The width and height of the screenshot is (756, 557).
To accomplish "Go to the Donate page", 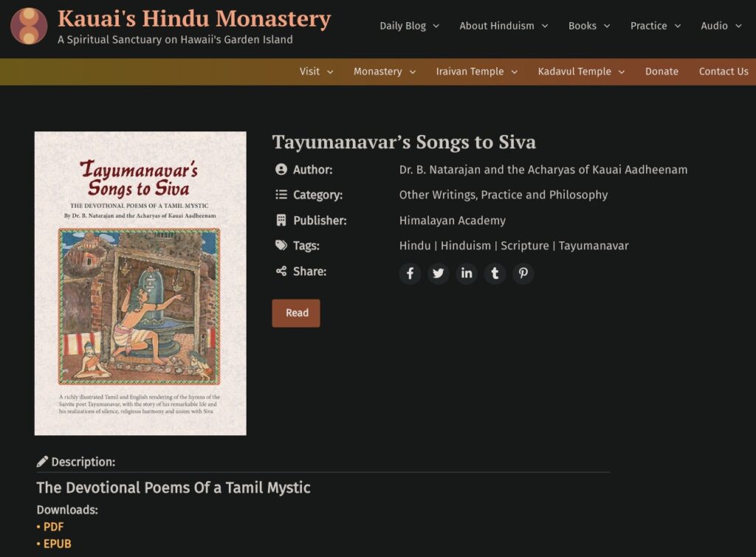I will [661, 72].
